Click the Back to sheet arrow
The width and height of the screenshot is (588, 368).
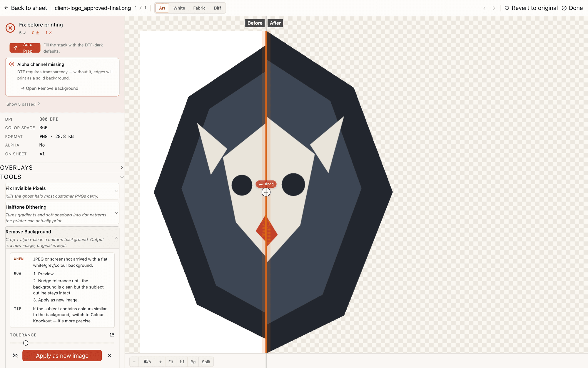tap(6, 8)
